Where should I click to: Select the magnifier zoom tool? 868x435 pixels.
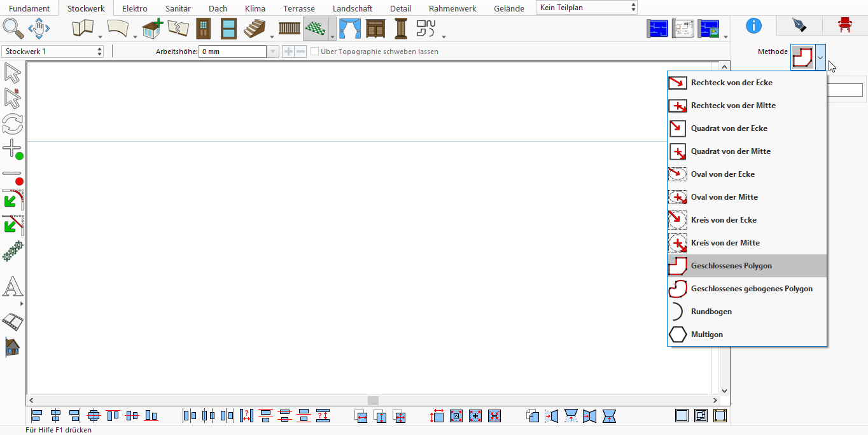[13, 29]
